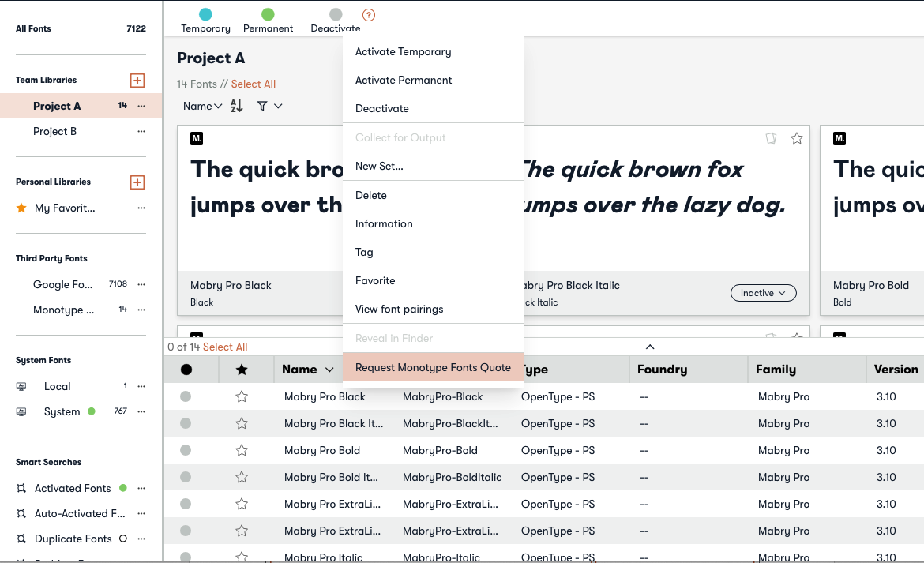The image size is (924, 563).
Task: Open options ellipsis for Google Fonts library
Action: (141, 284)
